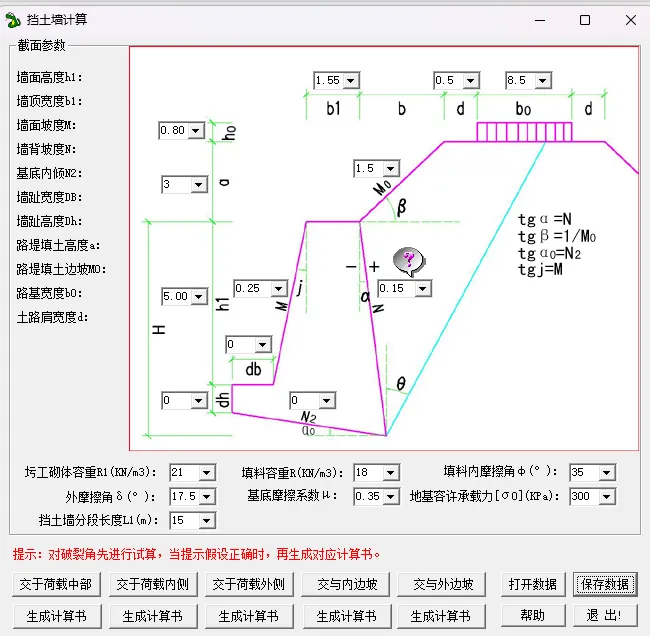This screenshot has height=636, width=650.
Task: Click the 交于荷载外侧 button
Action: click(249, 585)
